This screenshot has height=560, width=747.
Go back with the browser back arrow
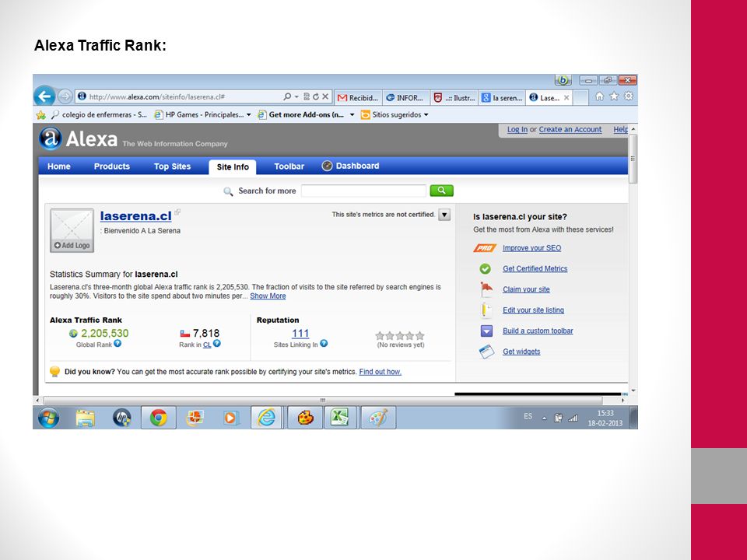(x=44, y=96)
